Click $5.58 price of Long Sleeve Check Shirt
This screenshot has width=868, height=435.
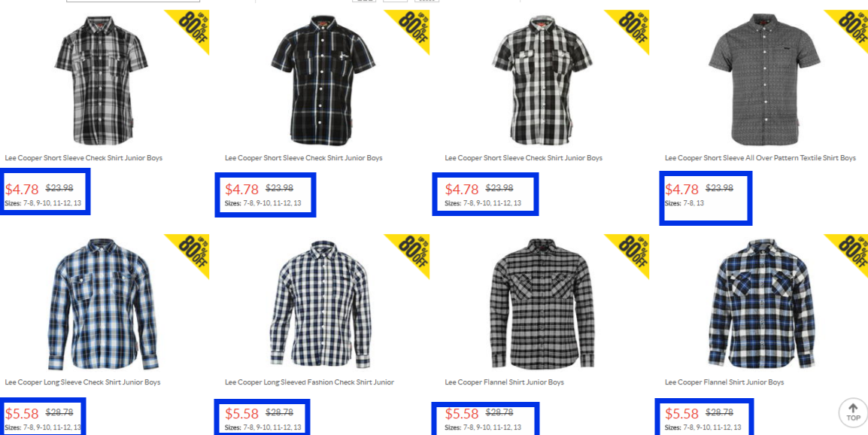point(22,413)
